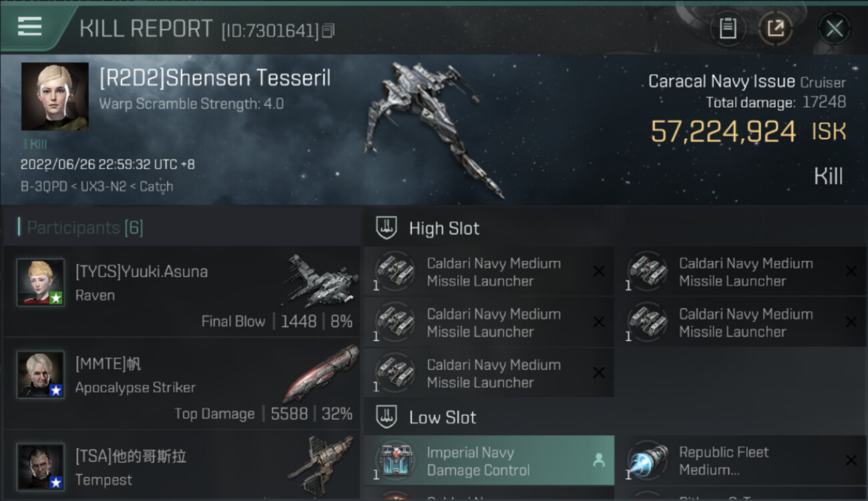
Task: Click the Republic Fleet Medium module icon
Action: click(648, 460)
